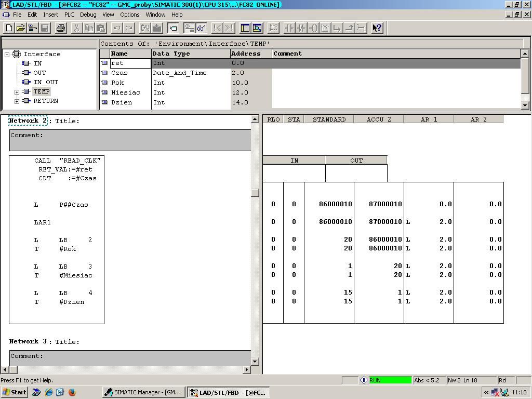
Task: Click the Copy toolbar icon
Action: click(89, 28)
